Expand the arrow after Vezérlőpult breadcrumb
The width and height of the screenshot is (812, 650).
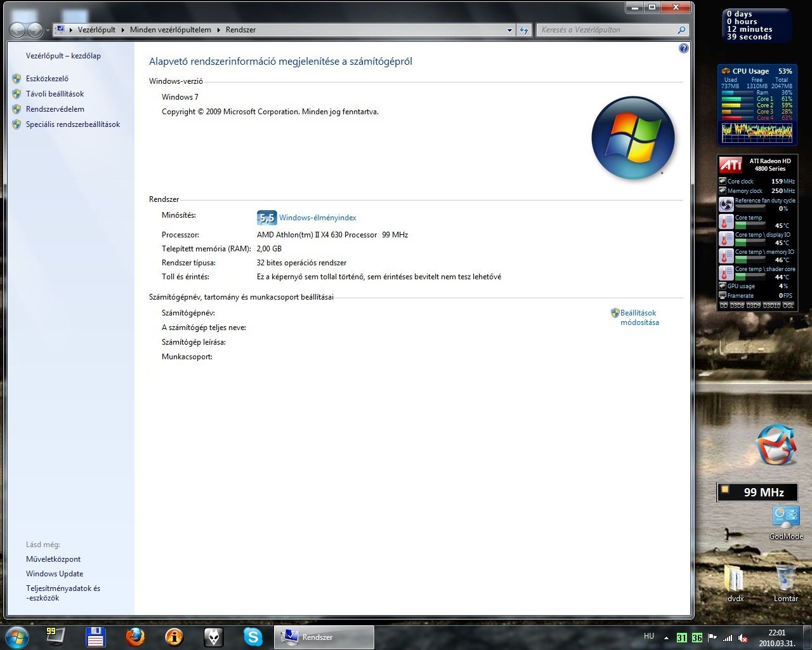coord(123,30)
